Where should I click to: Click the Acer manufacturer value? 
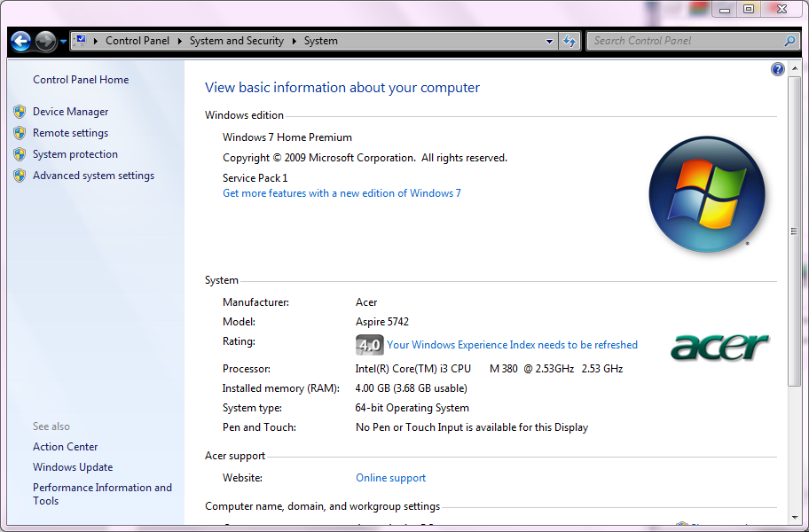[x=366, y=302]
